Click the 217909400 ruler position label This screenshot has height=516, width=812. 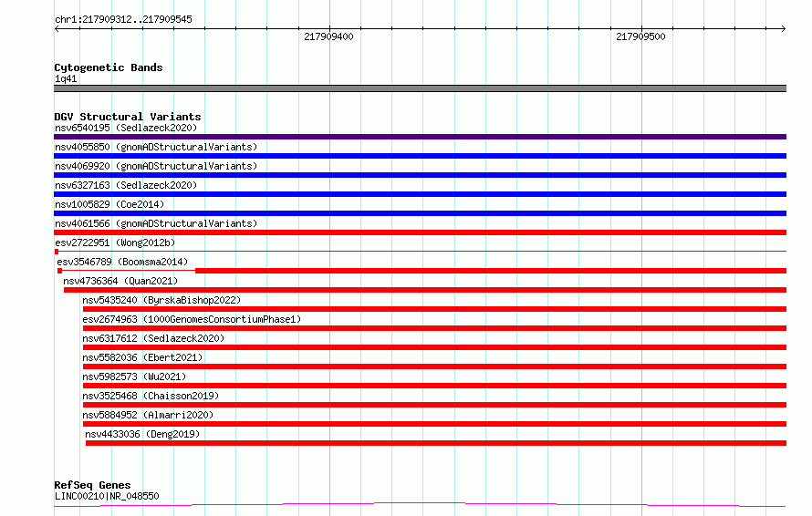coord(328,36)
